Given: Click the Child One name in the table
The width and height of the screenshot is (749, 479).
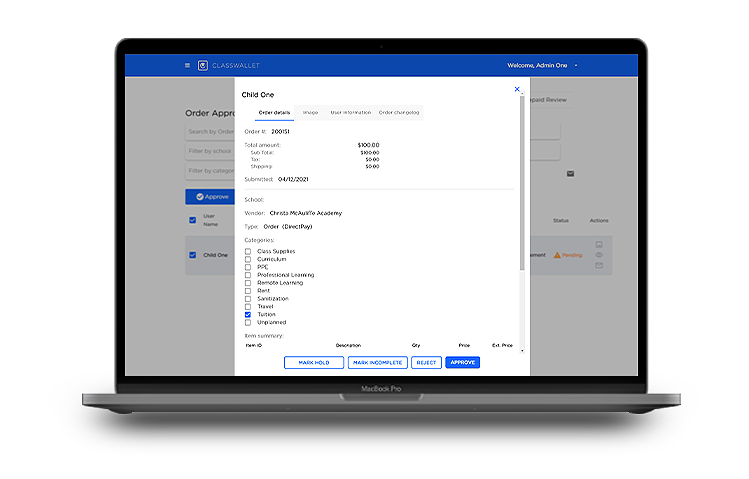Looking at the screenshot, I should tap(215, 255).
